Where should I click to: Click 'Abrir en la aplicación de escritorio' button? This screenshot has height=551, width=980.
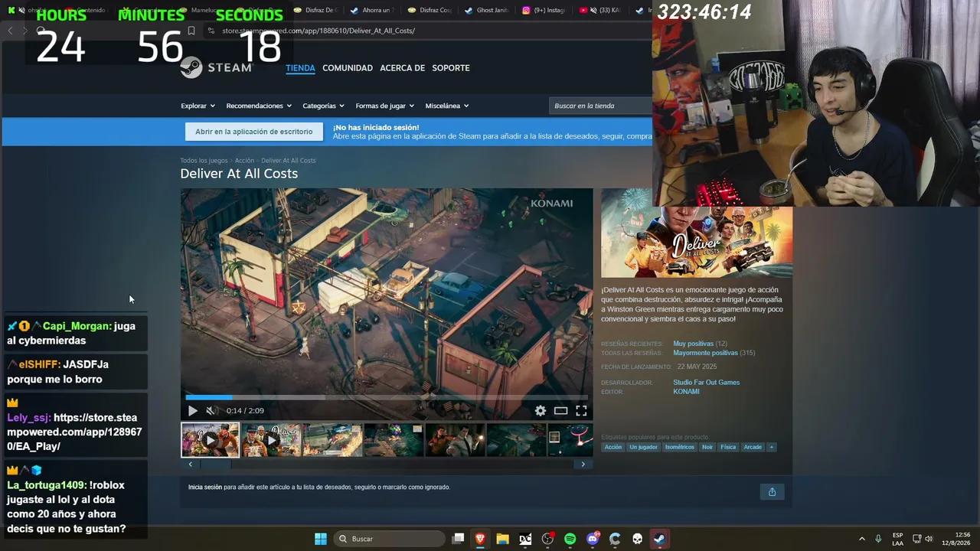point(253,132)
